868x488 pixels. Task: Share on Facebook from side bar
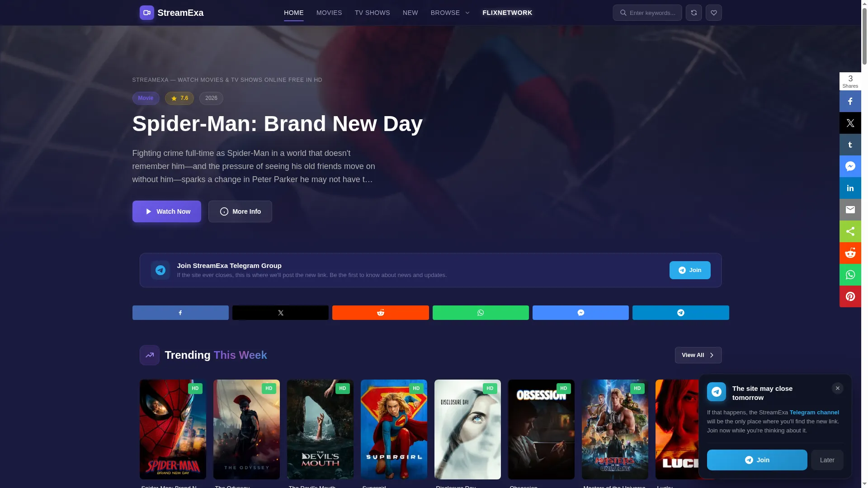click(850, 101)
